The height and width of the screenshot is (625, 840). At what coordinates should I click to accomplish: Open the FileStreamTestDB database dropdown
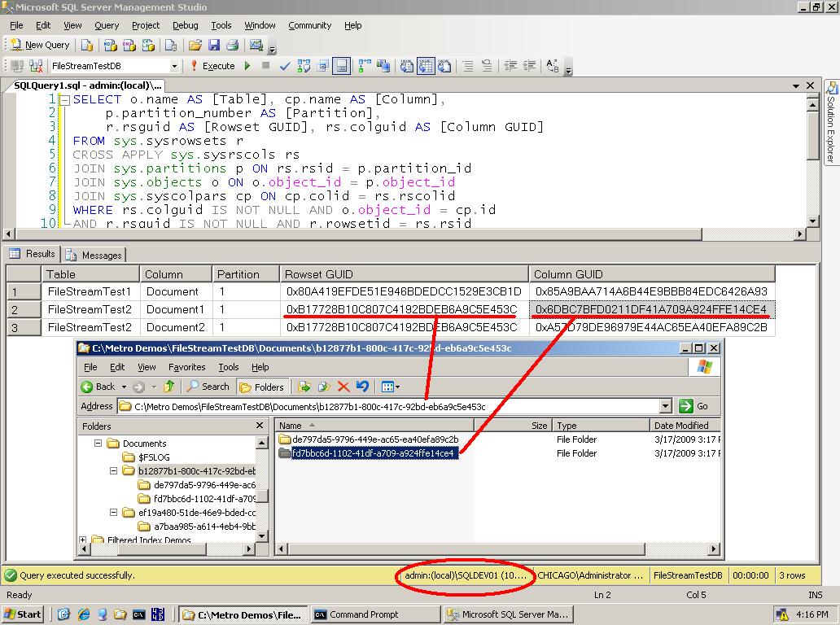click(x=174, y=66)
